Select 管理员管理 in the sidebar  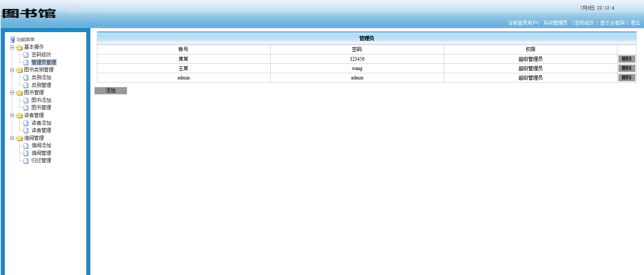pyautogui.click(x=44, y=62)
